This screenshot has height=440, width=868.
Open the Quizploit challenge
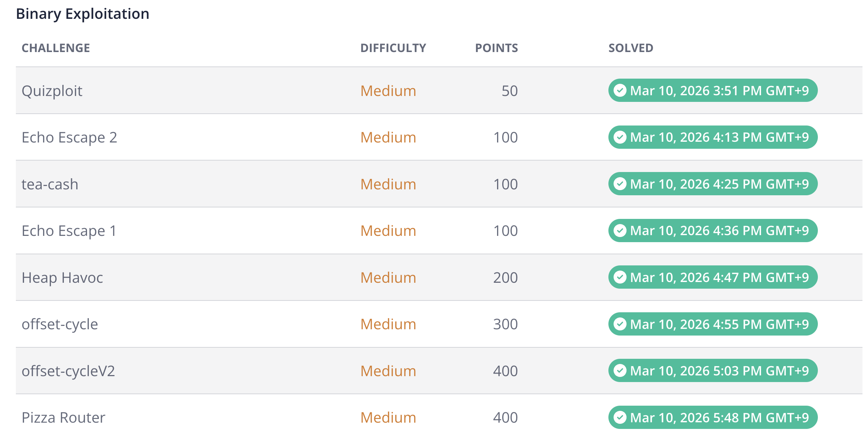[x=52, y=91]
